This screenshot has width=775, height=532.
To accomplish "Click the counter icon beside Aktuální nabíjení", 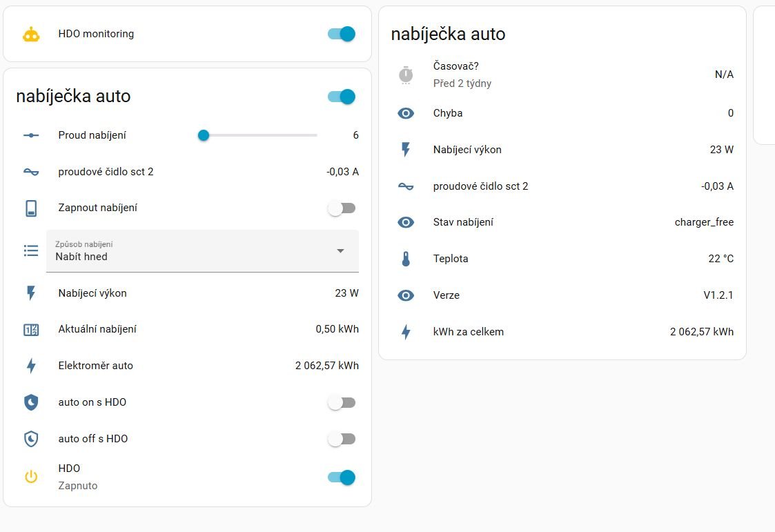I will (31, 330).
